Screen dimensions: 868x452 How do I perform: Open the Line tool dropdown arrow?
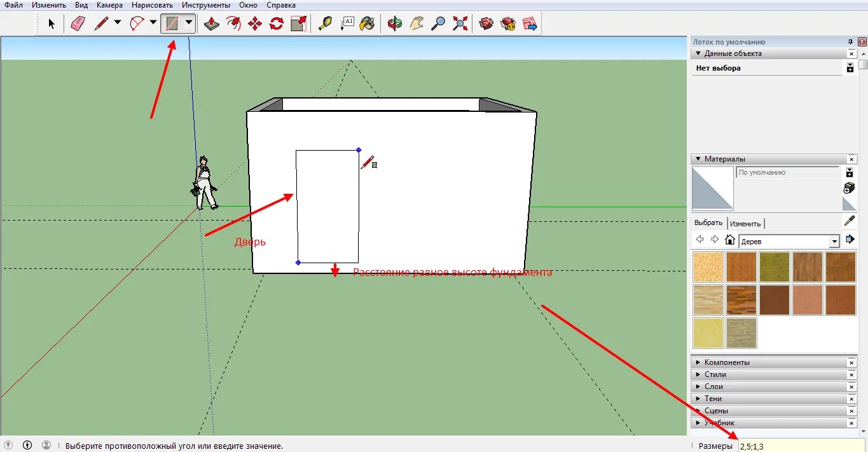tap(118, 24)
